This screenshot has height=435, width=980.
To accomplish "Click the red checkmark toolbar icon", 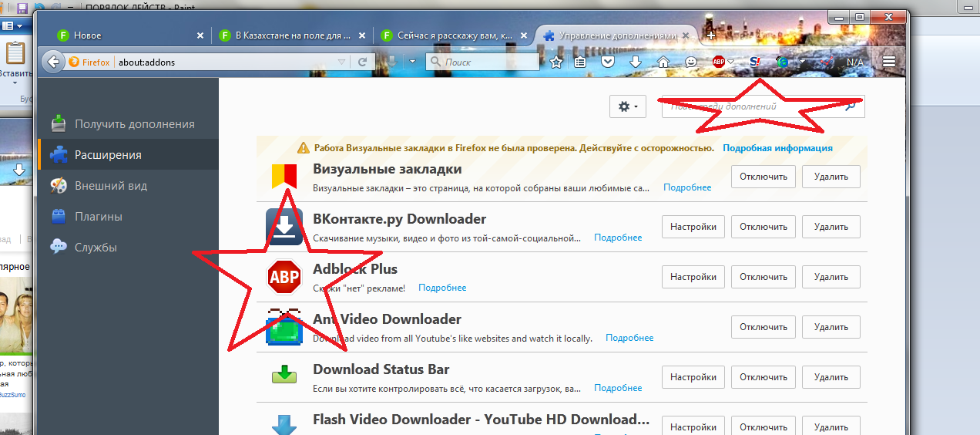I will (827, 62).
